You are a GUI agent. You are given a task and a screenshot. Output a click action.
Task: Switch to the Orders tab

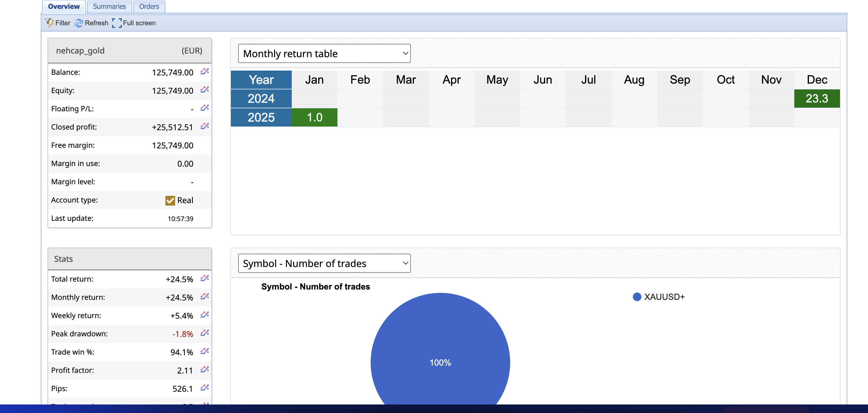click(149, 6)
